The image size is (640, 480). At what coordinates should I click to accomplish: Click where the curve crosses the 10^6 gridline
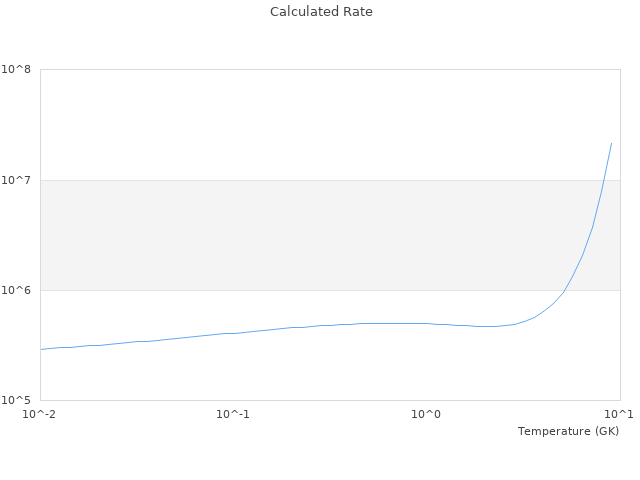tap(567, 290)
